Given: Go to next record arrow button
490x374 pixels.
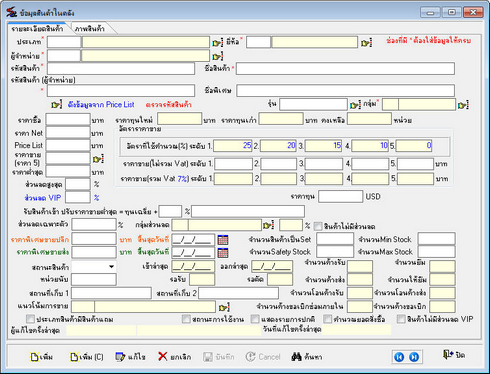Looking at the screenshot, I should [414, 357].
